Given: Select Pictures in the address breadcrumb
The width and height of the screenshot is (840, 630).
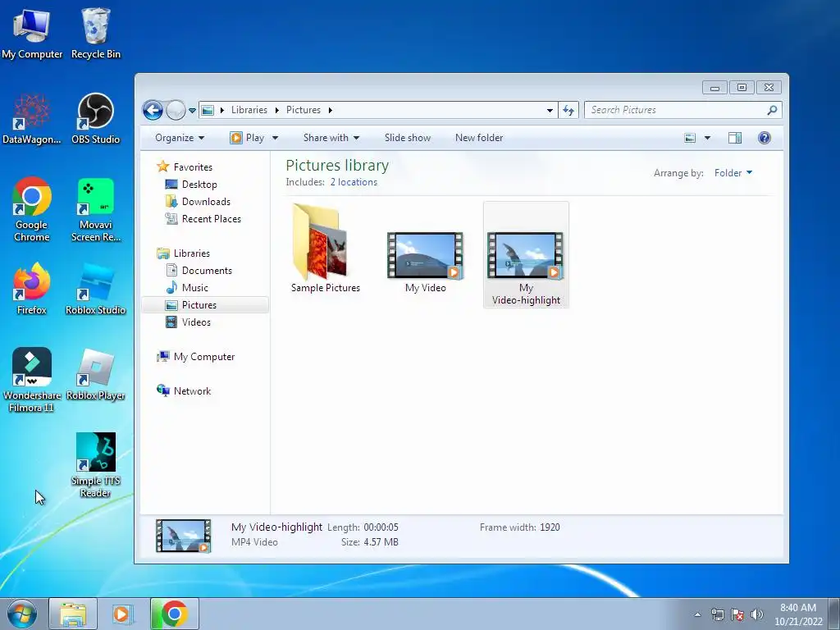Looking at the screenshot, I should click(304, 110).
